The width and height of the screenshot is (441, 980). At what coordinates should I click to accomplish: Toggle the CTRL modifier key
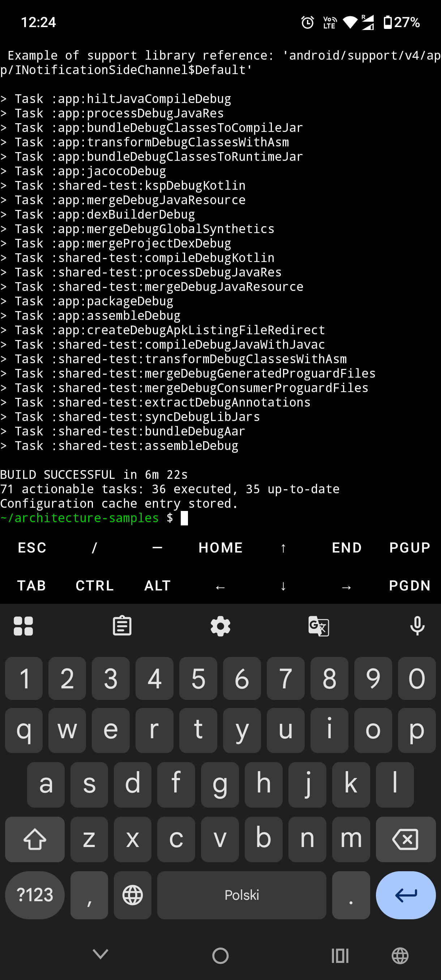(x=94, y=585)
